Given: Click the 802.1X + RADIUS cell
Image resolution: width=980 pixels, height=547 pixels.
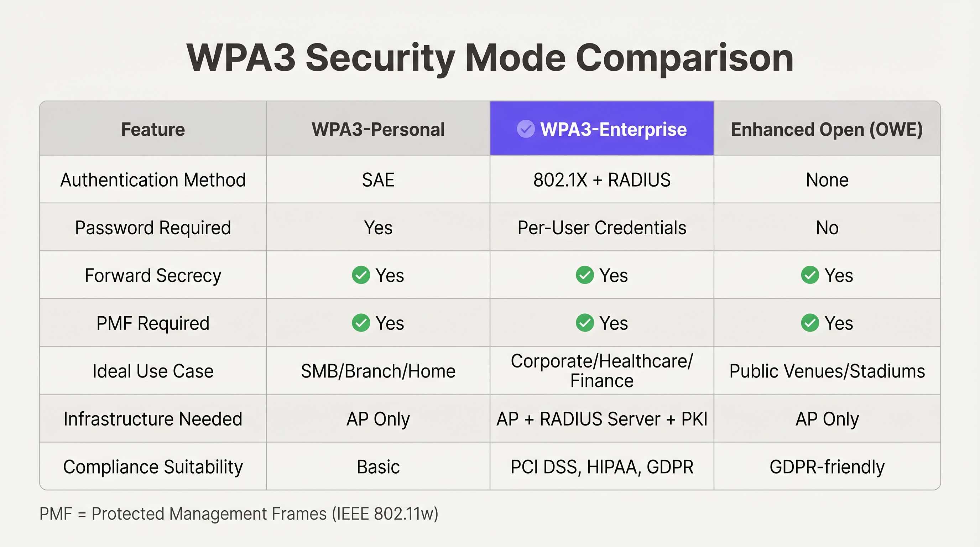Looking at the screenshot, I should click(x=601, y=180).
